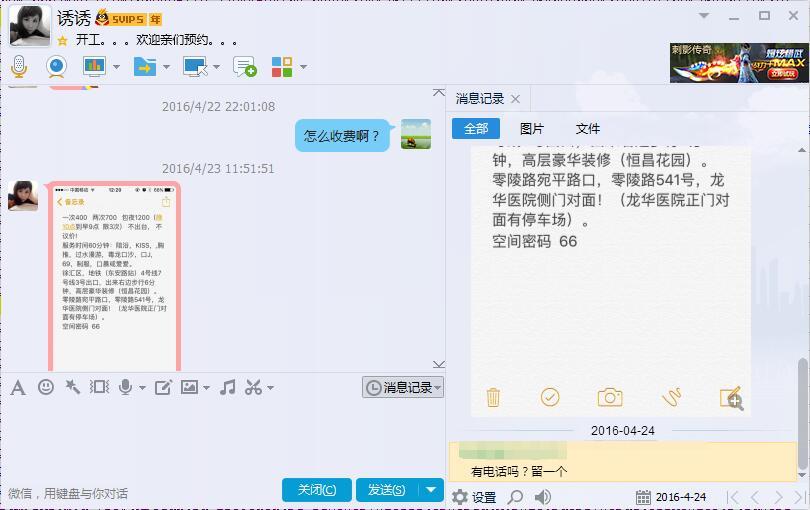Image resolution: width=810 pixels, height=510 pixels.
Task: Search message history with magnifier icon
Action: pos(515,497)
